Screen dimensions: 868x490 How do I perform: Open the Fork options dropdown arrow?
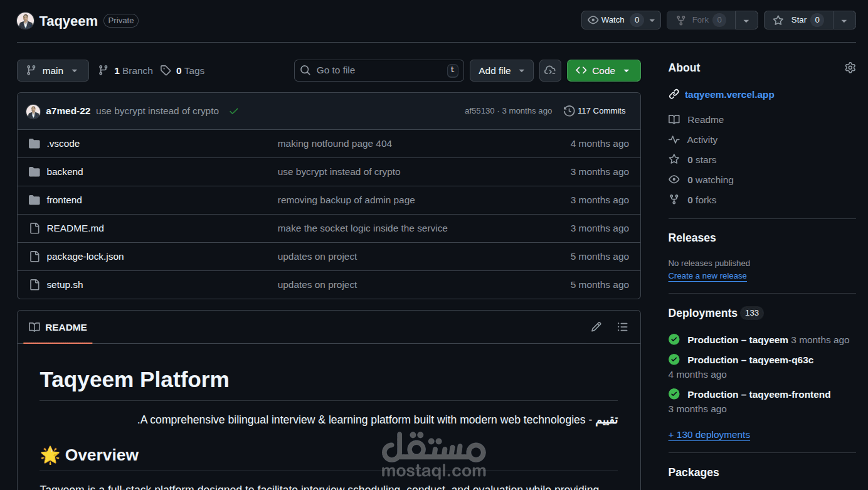pos(746,20)
